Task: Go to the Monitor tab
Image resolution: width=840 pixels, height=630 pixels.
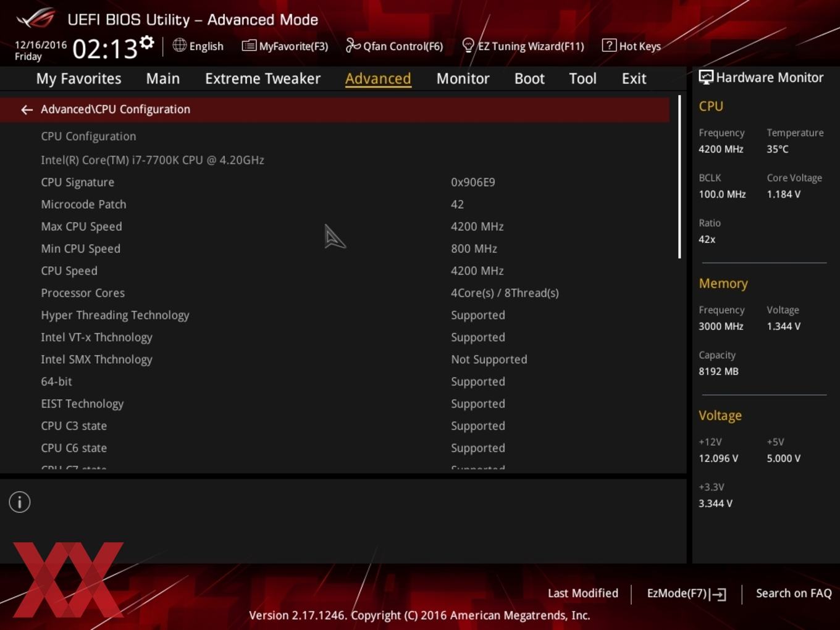Action: tap(463, 79)
